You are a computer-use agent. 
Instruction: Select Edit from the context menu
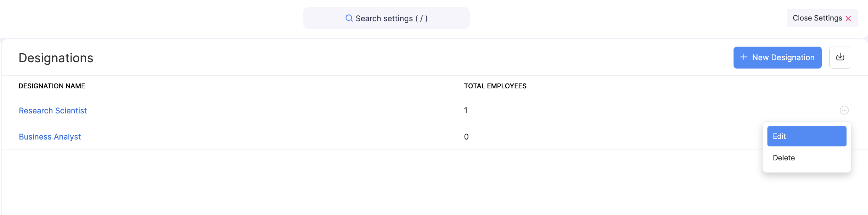point(806,136)
